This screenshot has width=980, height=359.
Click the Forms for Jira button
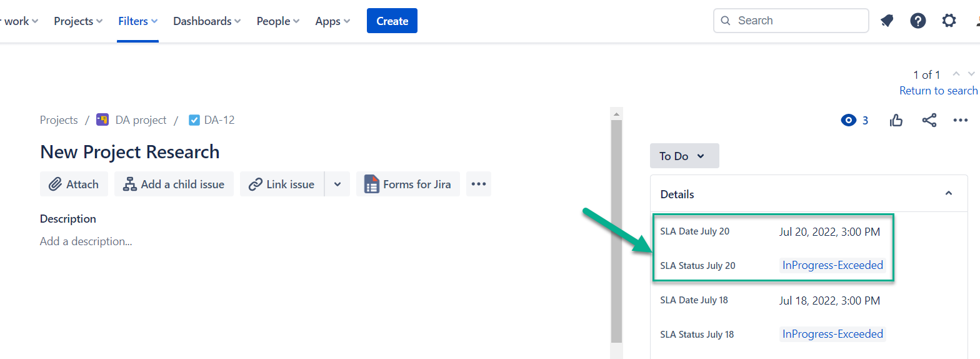(408, 185)
